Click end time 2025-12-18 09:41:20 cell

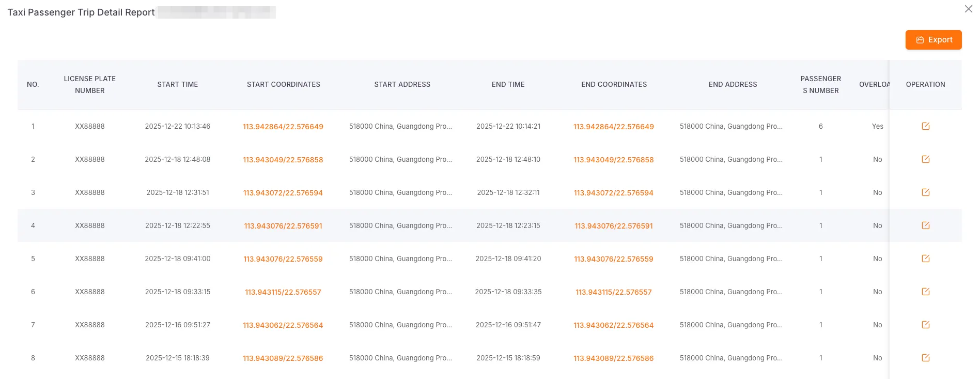(508, 259)
